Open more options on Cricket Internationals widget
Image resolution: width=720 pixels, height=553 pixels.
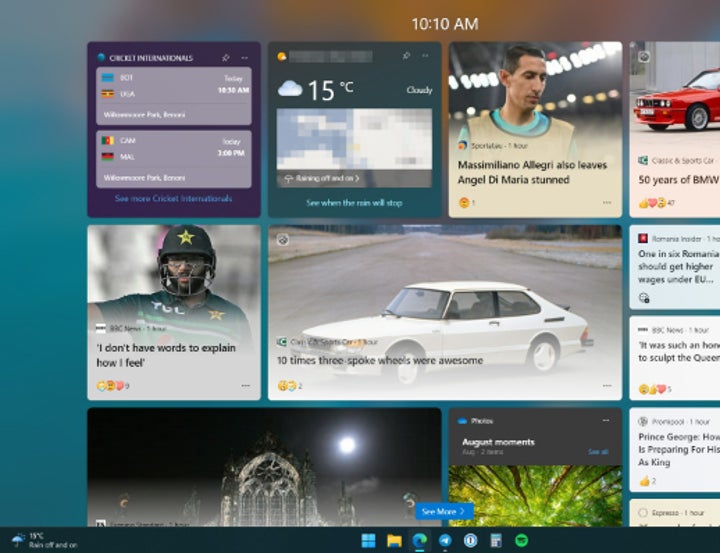[245, 58]
